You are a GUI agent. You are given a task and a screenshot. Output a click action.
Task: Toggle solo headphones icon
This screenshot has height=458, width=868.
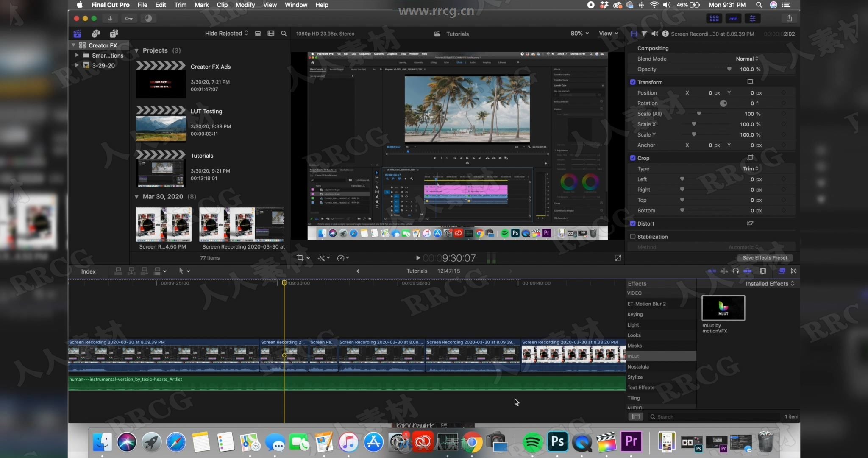click(x=735, y=271)
